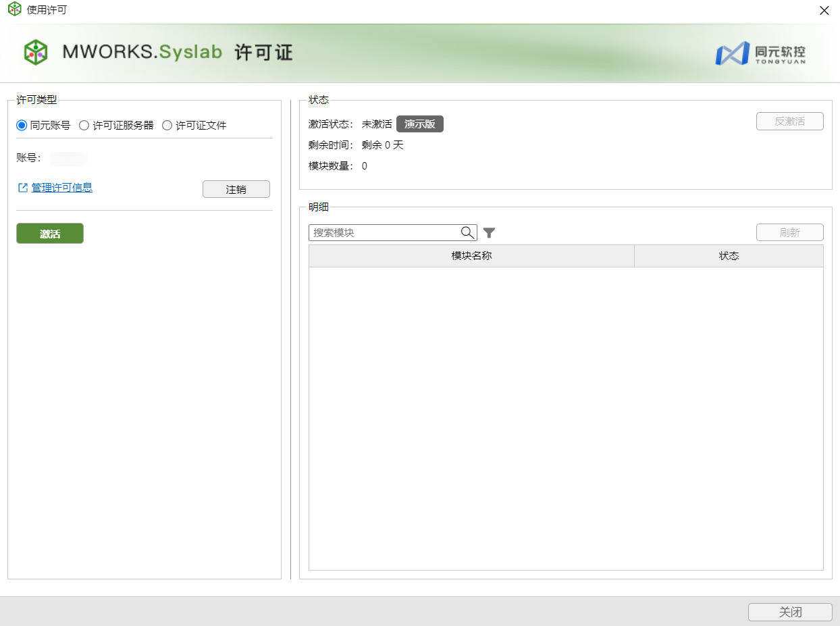The image size is (840, 626).
Task: Click the title bar app icon
Action: tap(14, 10)
